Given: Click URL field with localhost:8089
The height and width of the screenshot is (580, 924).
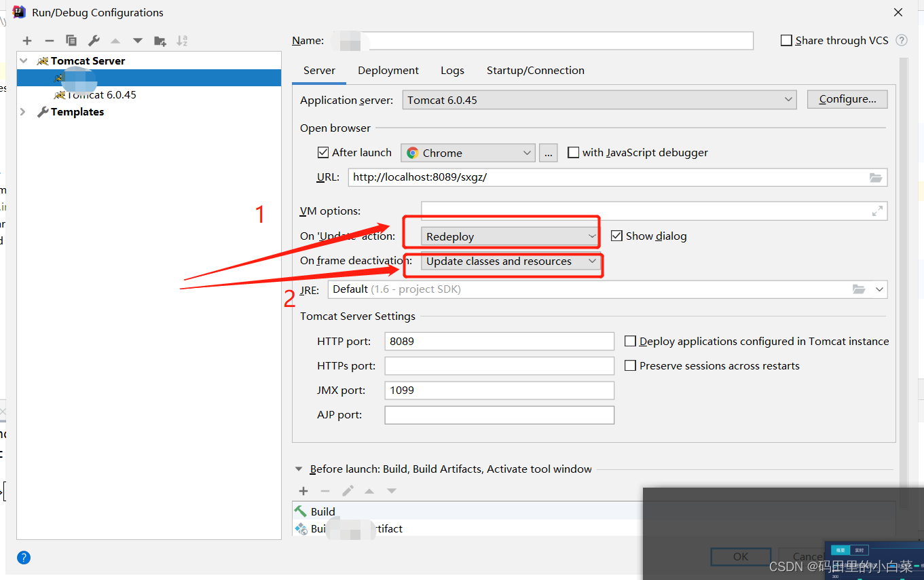Looking at the screenshot, I should (618, 177).
